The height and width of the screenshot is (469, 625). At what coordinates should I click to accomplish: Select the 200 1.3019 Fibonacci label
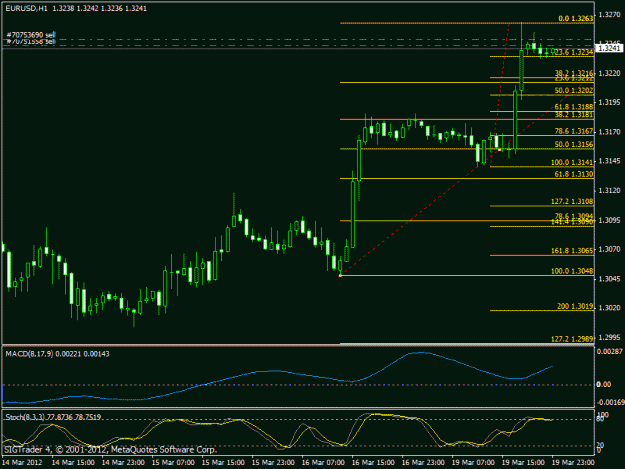pyautogui.click(x=575, y=306)
